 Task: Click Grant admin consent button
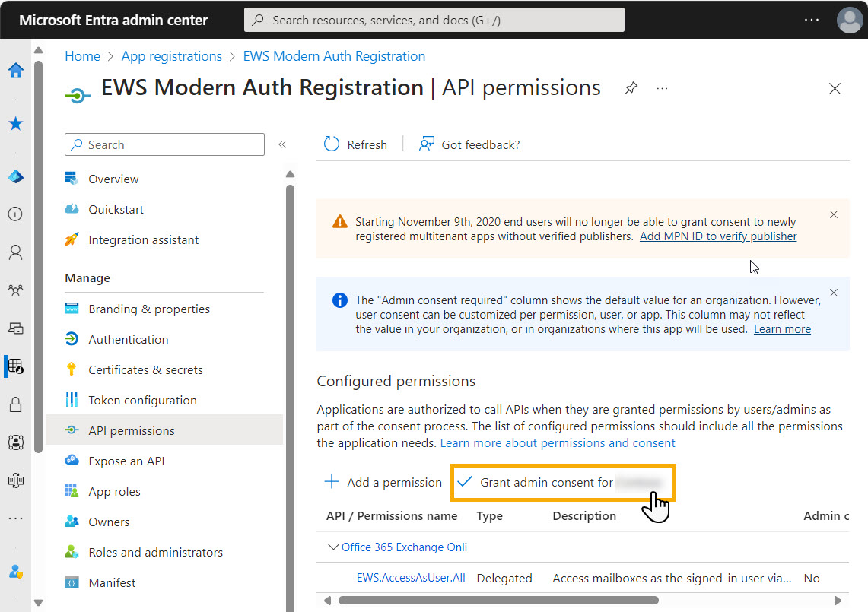(x=563, y=483)
